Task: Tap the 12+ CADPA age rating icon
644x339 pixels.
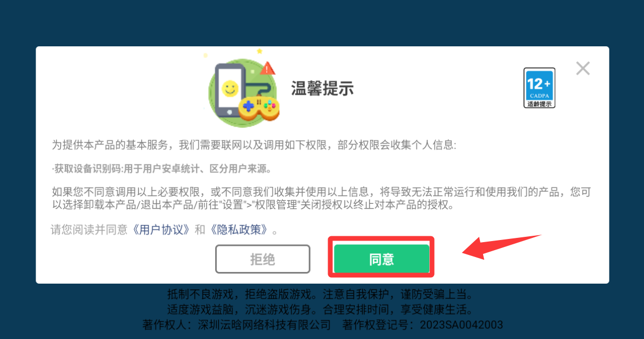Action: click(x=539, y=88)
